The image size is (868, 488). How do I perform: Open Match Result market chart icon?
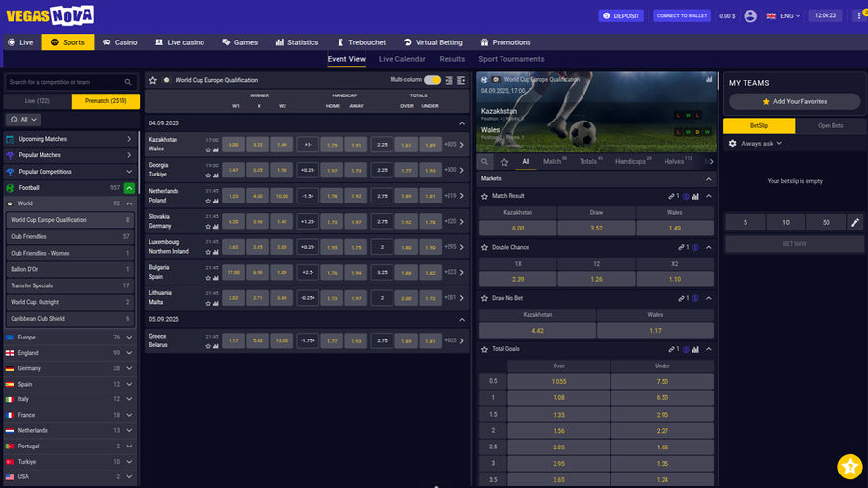tap(695, 196)
